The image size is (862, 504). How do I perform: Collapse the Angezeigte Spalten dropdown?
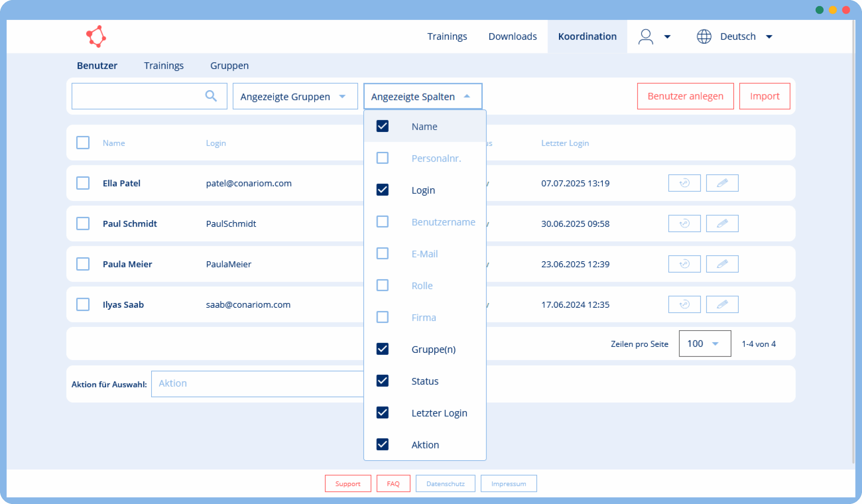coord(423,96)
